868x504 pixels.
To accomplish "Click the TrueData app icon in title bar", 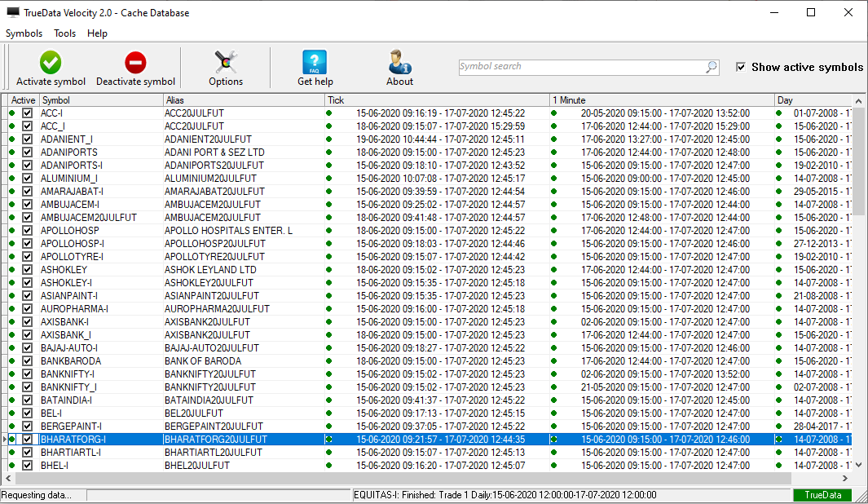I will pyautogui.click(x=13, y=12).
